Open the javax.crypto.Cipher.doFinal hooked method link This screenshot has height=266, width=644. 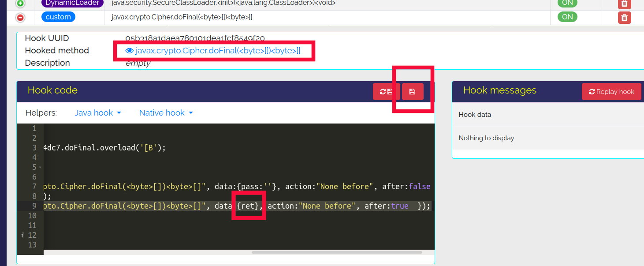click(x=218, y=51)
